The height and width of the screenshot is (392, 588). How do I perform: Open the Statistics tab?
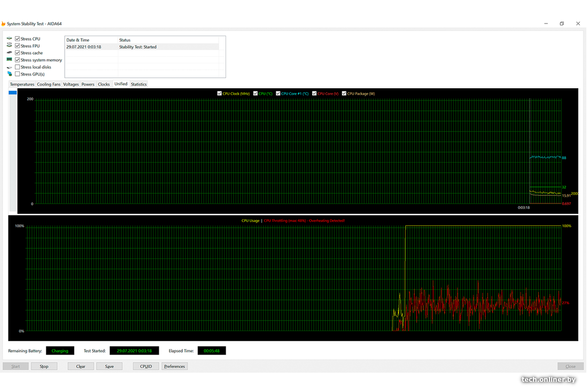pos(138,84)
